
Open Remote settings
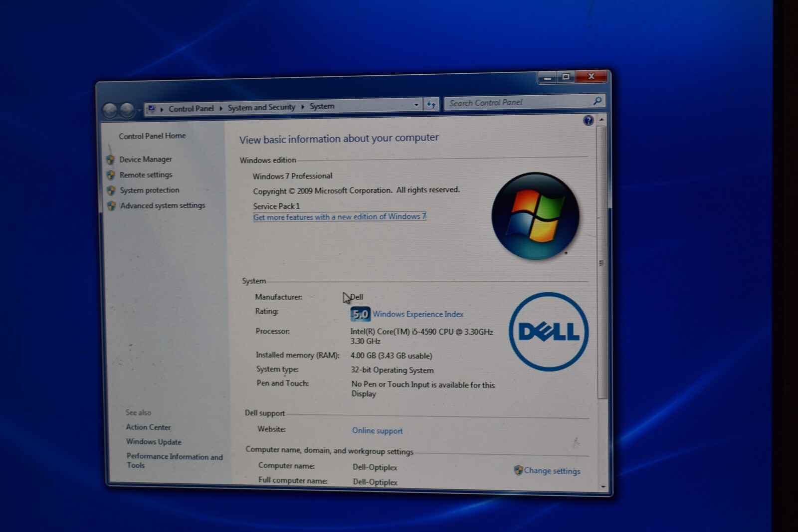[x=146, y=175]
